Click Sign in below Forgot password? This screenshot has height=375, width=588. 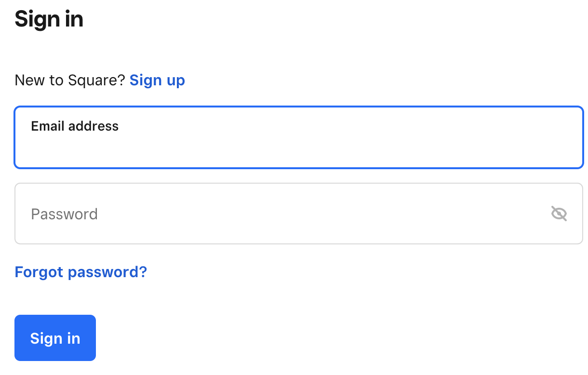(55, 338)
